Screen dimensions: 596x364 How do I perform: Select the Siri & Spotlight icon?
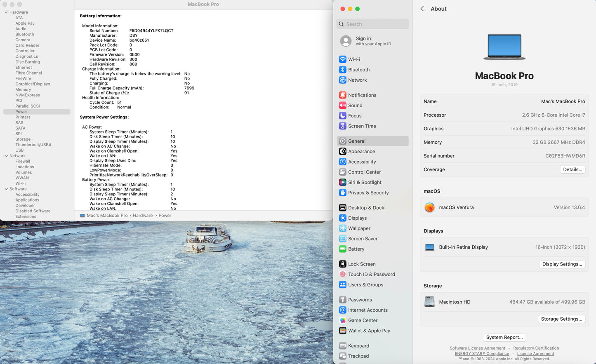[x=342, y=182]
